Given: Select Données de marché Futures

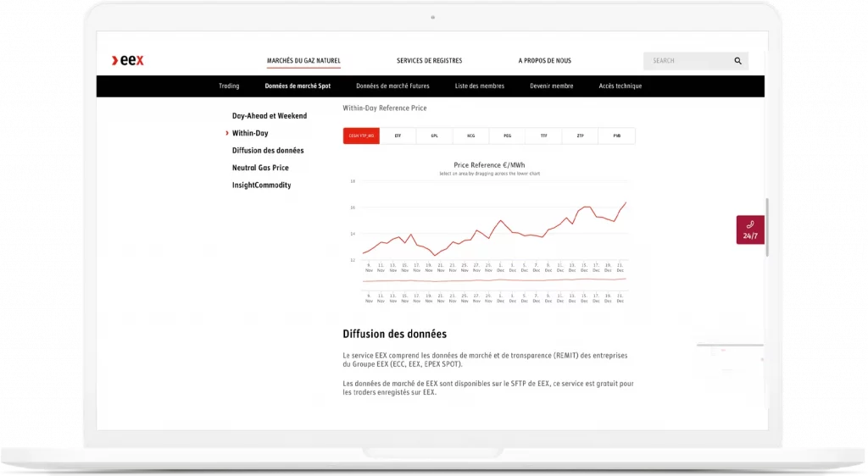Looking at the screenshot, I should point(392,86).
